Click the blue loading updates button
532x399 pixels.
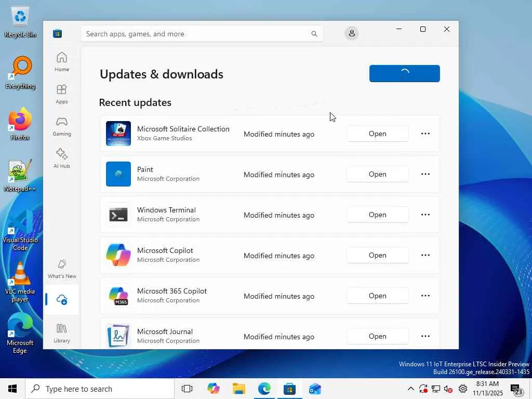[404, 73]
